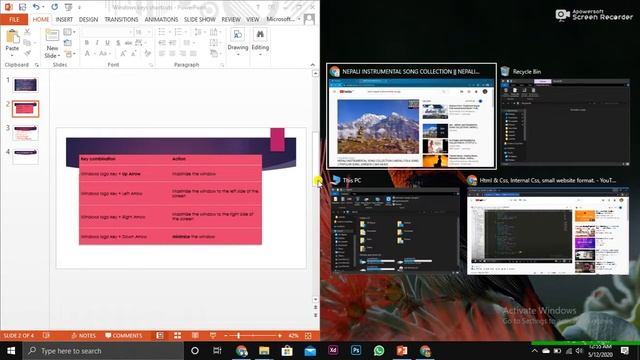This screenshot has width=640, height=360.
Task: Open the FILE tab
Action: click(14, 19)
